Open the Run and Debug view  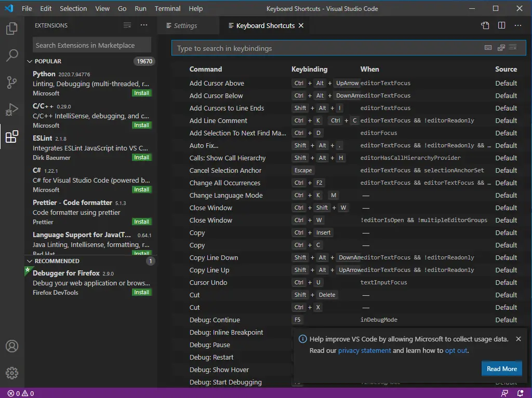click(x=12, y=109)
